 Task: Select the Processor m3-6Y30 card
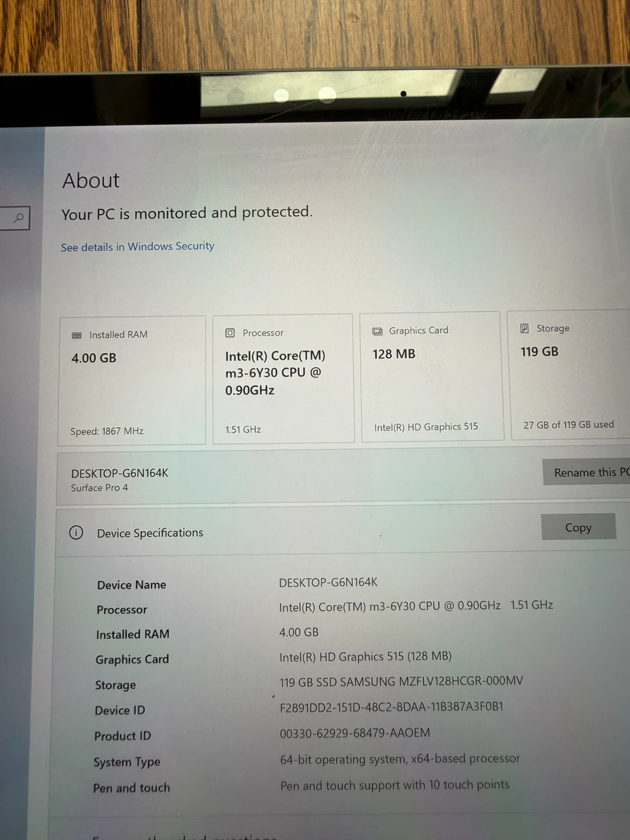coord(283,379)
